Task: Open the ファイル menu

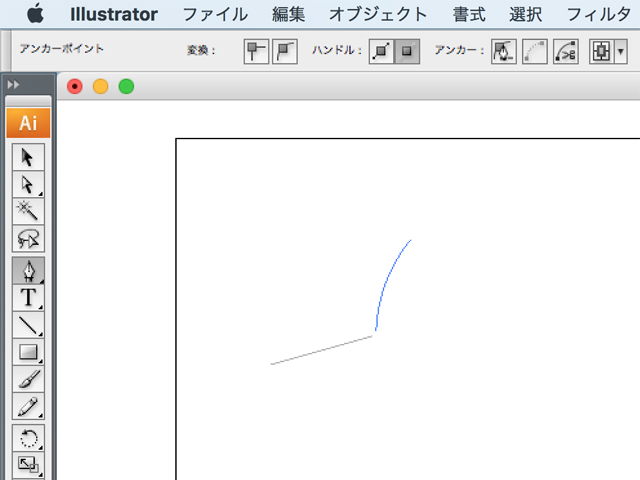Action: [x=215, y=14]
